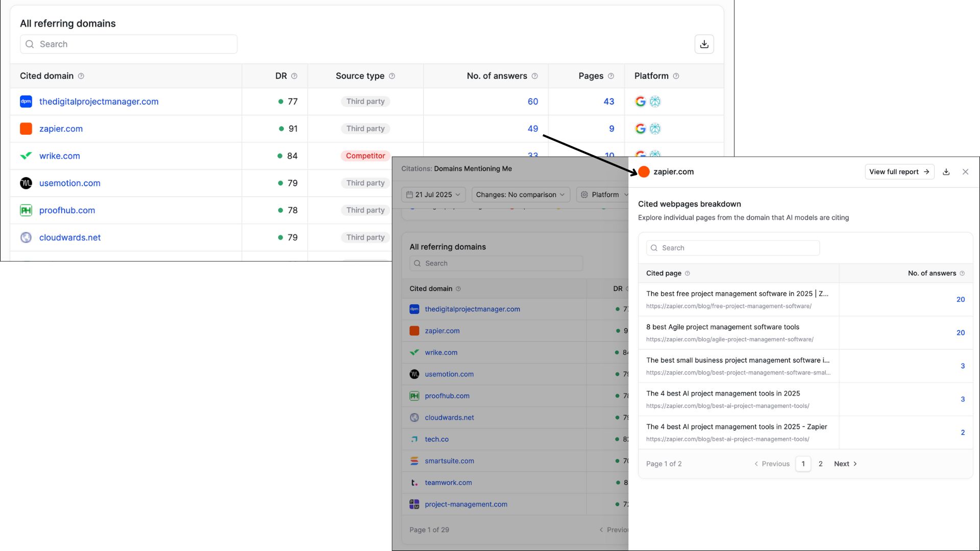
Task: Open smartsuite.com link in background list
Action: tap(450, 461)
